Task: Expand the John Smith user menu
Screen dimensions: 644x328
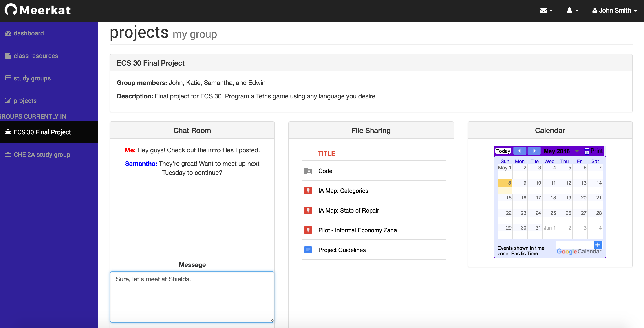Action: pyautogui.click(x=615, y=11)
